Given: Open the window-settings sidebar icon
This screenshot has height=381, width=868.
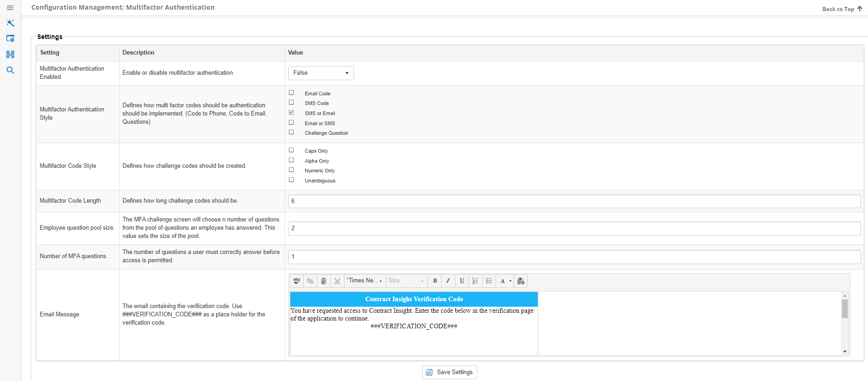Looking at the screenshot, I should point(10,39).
